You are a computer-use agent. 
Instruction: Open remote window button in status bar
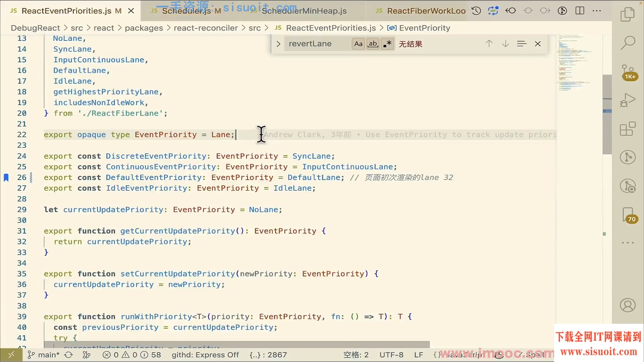[x=11, y=355]
